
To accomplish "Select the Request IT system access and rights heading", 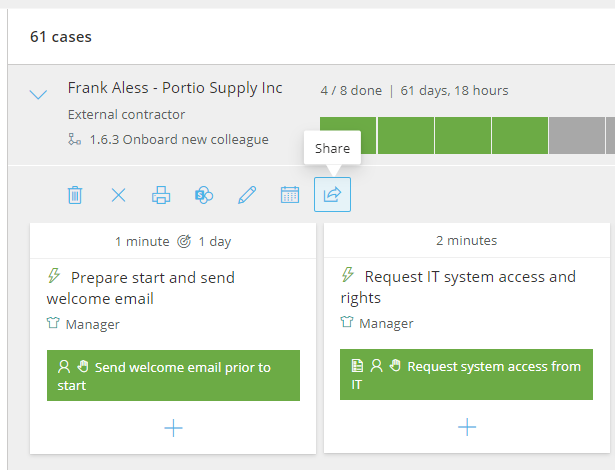I will tap(460, 287).
